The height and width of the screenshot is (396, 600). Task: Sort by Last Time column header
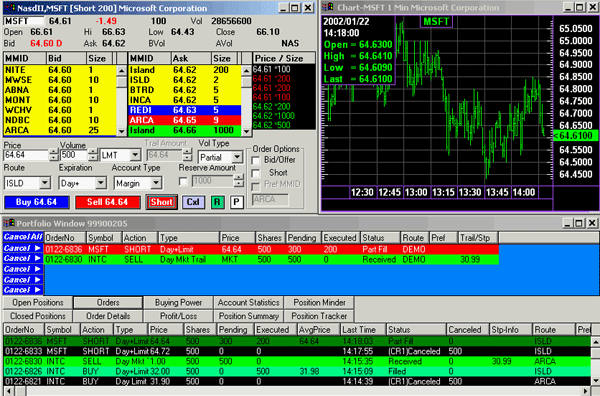(x=363, y=329)
